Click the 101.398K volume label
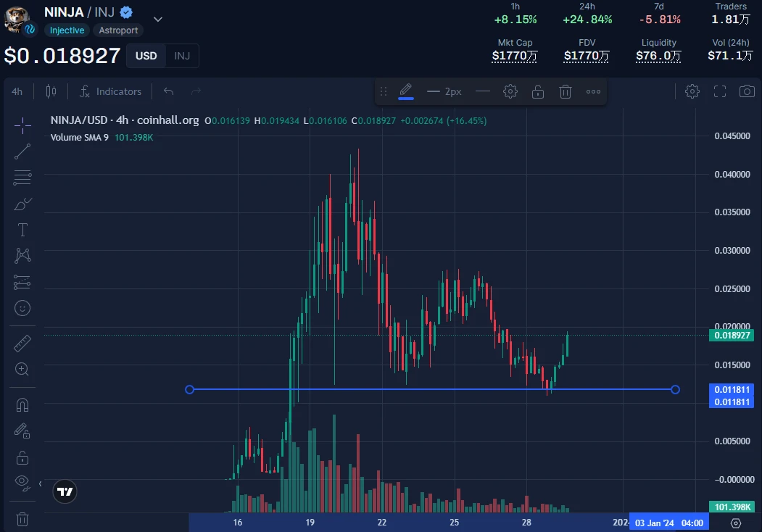The width and height of the screenshot is (762, 532). tap(732, 507)
